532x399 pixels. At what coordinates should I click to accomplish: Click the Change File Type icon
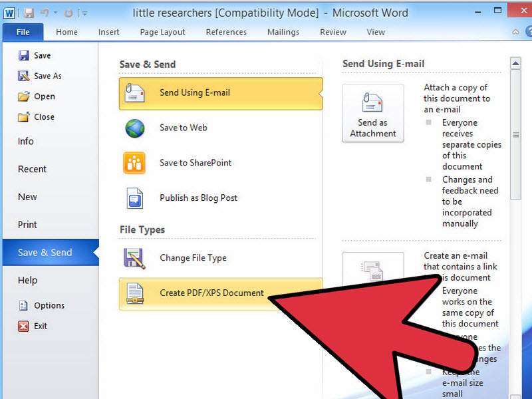click(134, 259)
